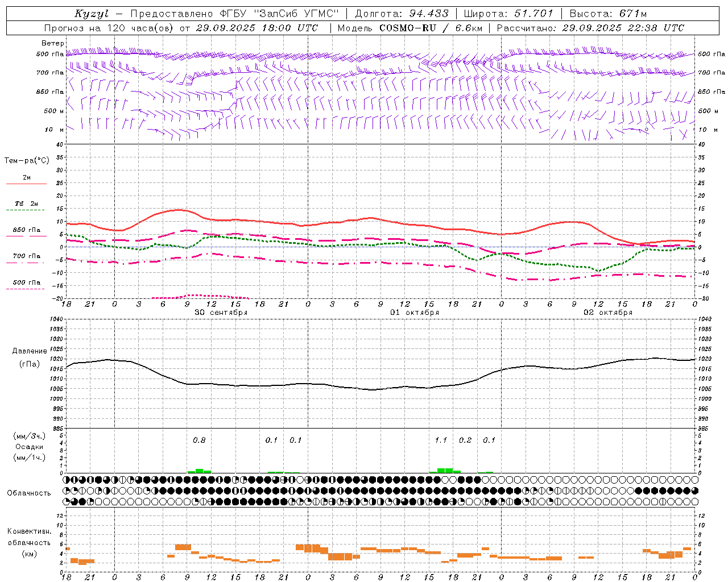
Task: Click the station name "Kyzyl" in the header
Action: coord(92,14)
